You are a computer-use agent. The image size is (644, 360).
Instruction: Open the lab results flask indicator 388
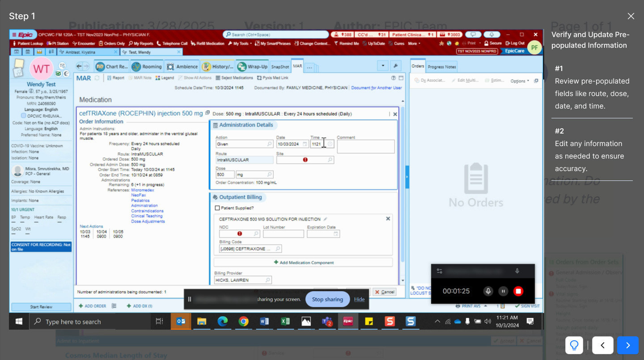click(x=342, y=34)
